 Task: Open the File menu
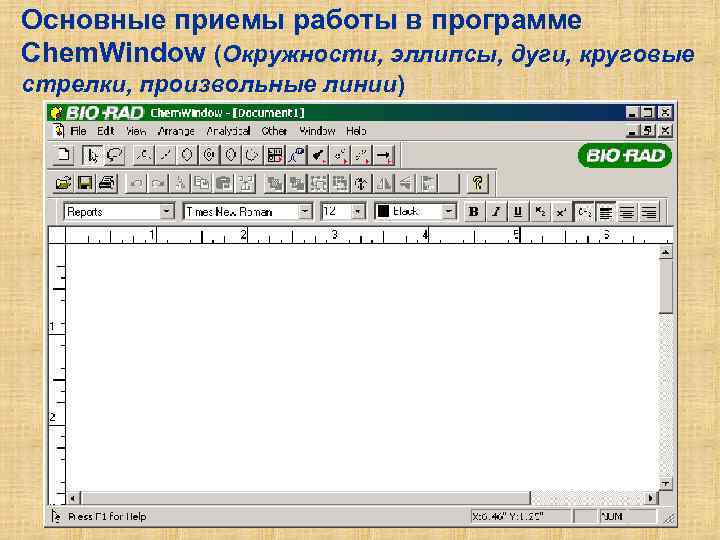pyautogui.click(x=78, y=131)
